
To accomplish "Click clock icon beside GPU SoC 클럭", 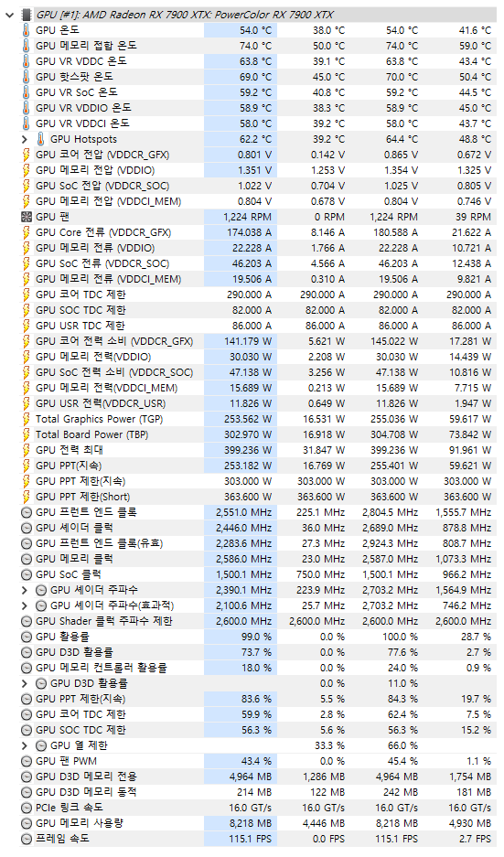I will pos(27,575).
